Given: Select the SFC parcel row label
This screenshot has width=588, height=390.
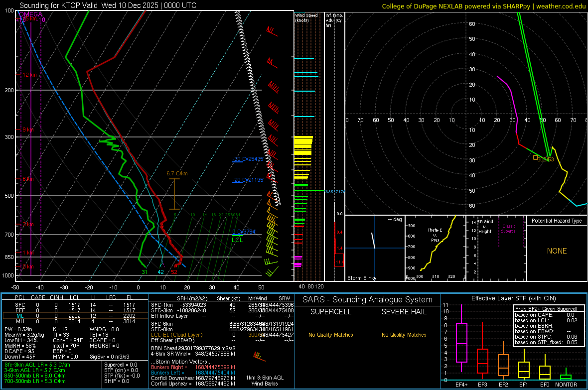Looking at the screenshot, I should 20,305.
